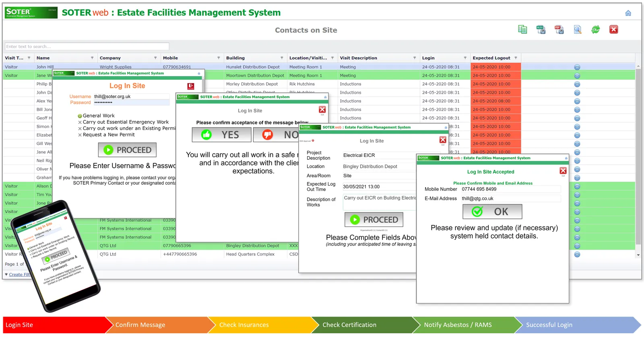Open Location/Visiting column filter
This screenshot has height=338, width=644.
pos(332,58)
